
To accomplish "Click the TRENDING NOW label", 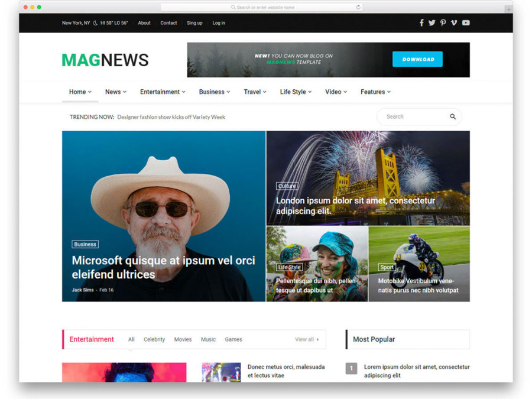I will [92, 117].
